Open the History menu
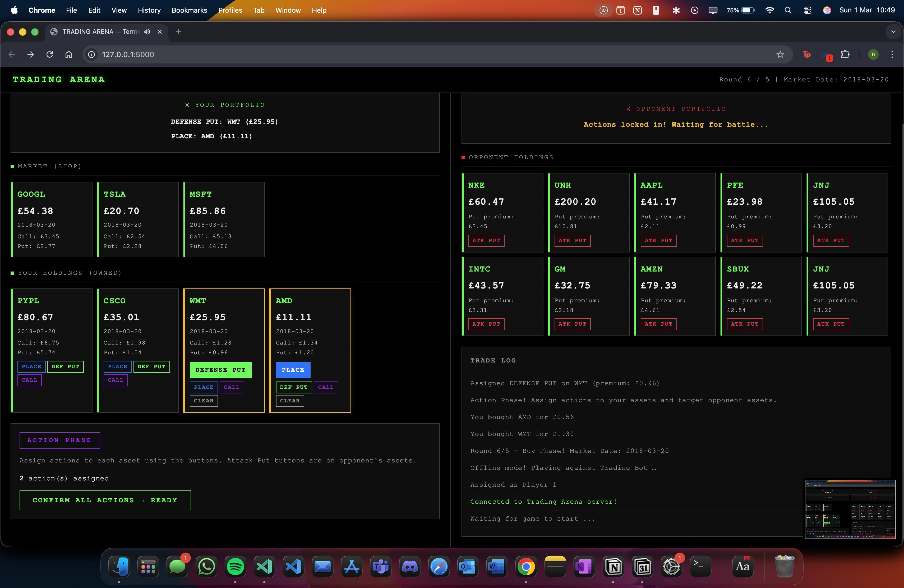The image size is (904, 588). coord(149,10)
